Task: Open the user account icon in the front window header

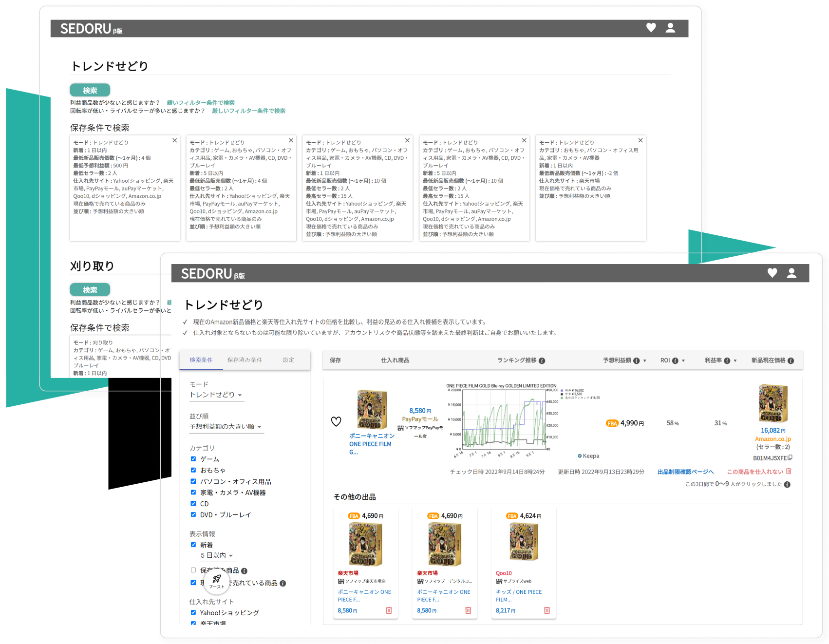Action: [792, 273]
